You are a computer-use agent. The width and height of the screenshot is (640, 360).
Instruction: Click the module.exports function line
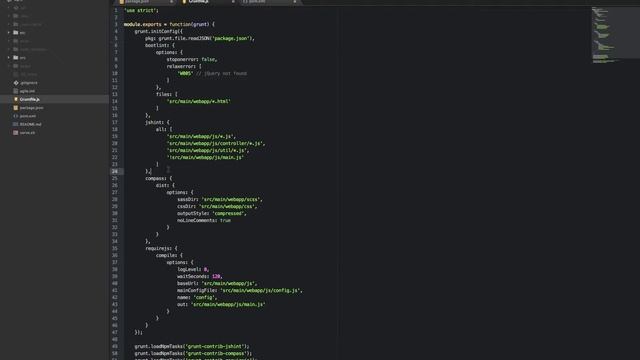coord(169,24)
